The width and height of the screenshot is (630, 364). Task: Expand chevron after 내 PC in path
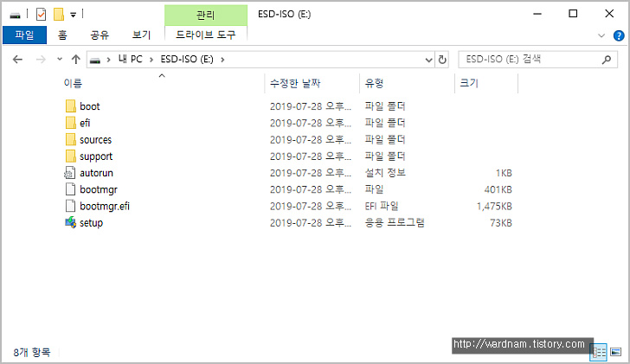click(x=151, y=60)
